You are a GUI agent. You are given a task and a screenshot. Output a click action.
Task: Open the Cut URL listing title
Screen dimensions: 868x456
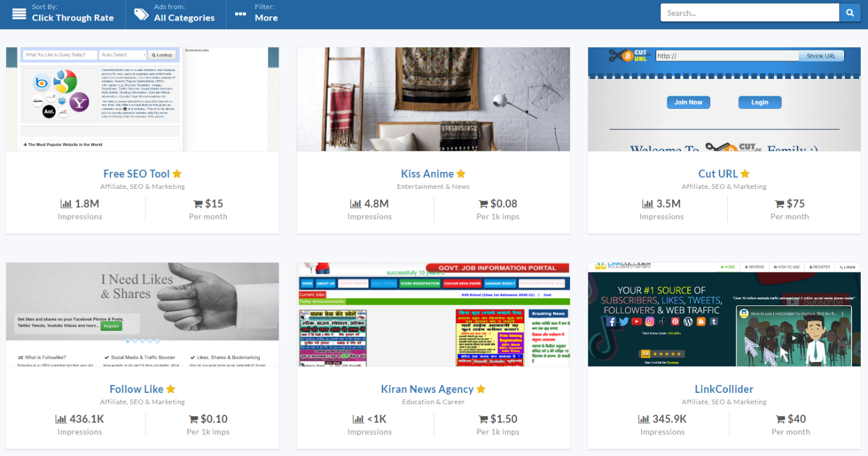(717, 174)
